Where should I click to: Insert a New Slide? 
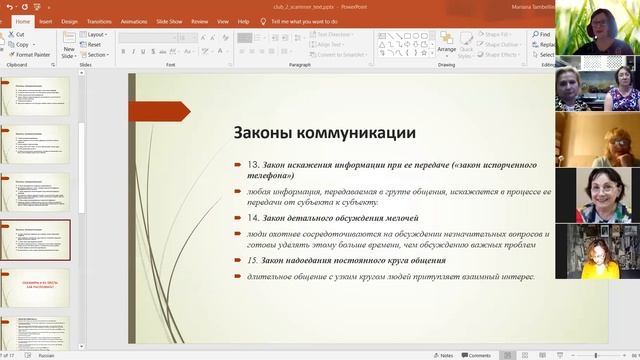tap(69, 45)
